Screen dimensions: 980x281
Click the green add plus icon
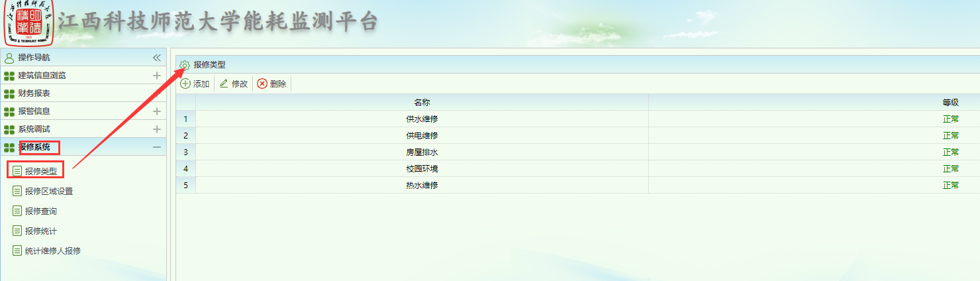coord(185,84)
